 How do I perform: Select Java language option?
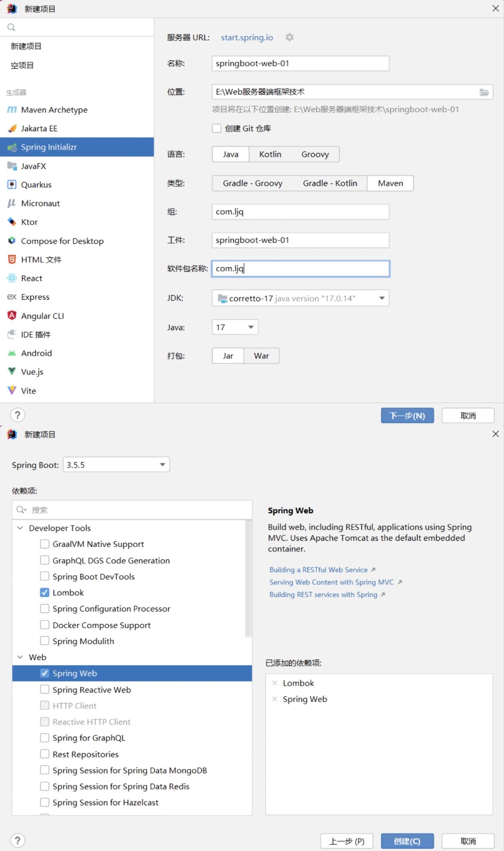[x=230, y=154]
